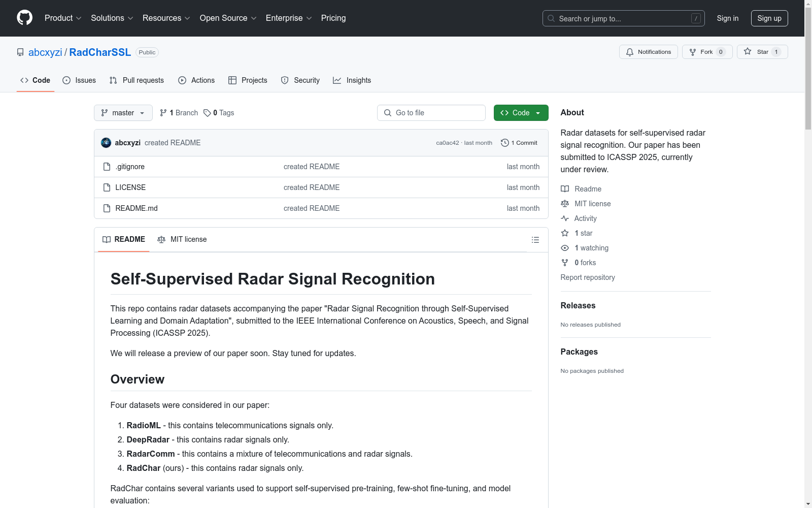This screenshot has width=812, height=508.
Task: Click the abcxyzi author name in commit row
Action: 127,143
